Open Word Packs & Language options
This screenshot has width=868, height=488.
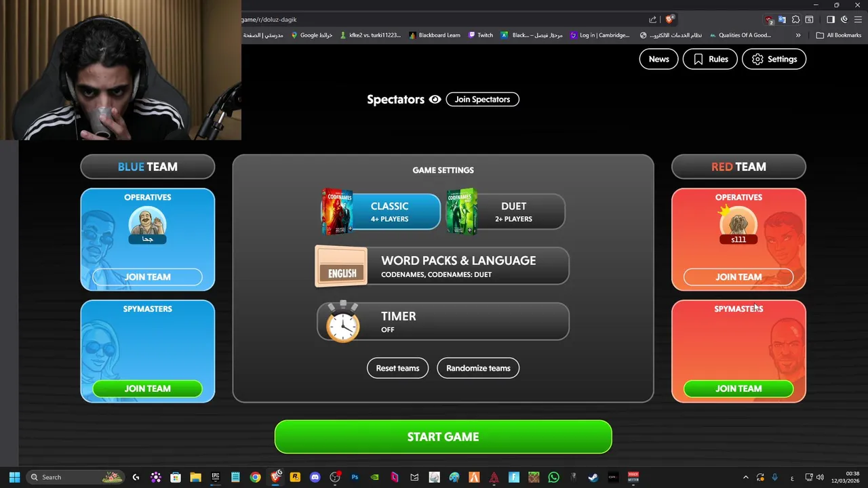tap(442, 266)
